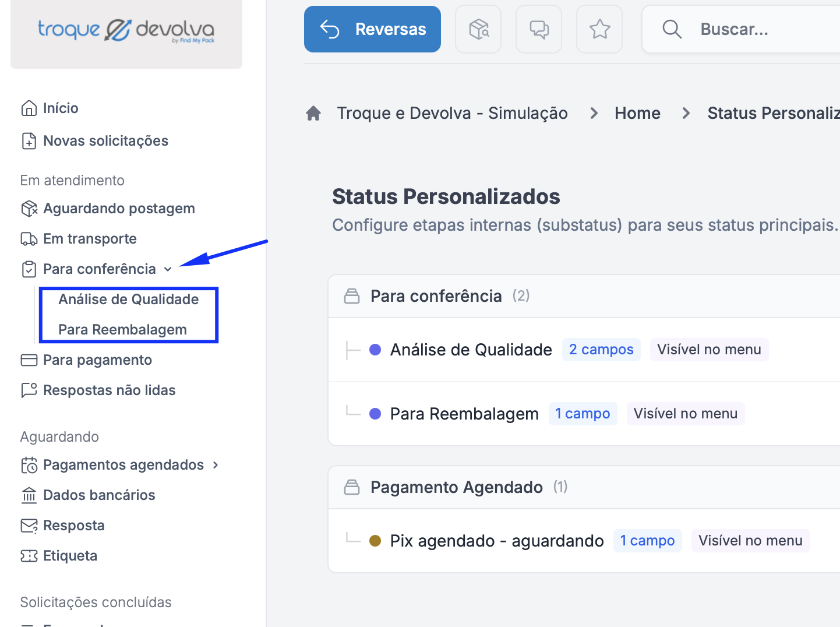Click the Reversas button

point(372,29)
